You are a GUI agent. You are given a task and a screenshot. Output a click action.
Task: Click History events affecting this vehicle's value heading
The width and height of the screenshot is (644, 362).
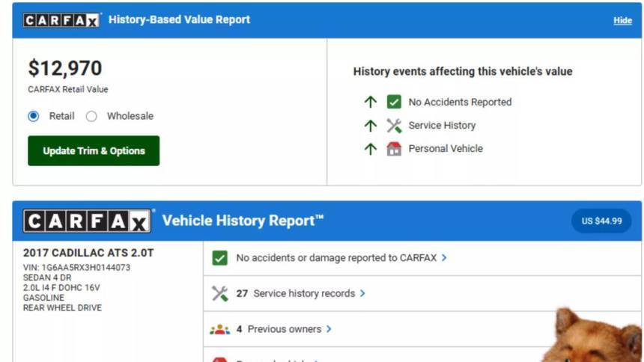pyautogui.click(x=463, y=71)
